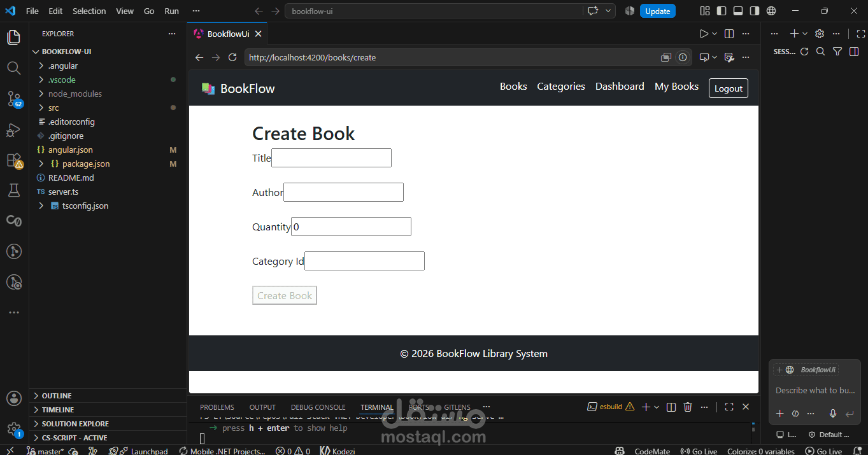Click the master branch status item
The image size is (868, 455).
pos(46,451)
